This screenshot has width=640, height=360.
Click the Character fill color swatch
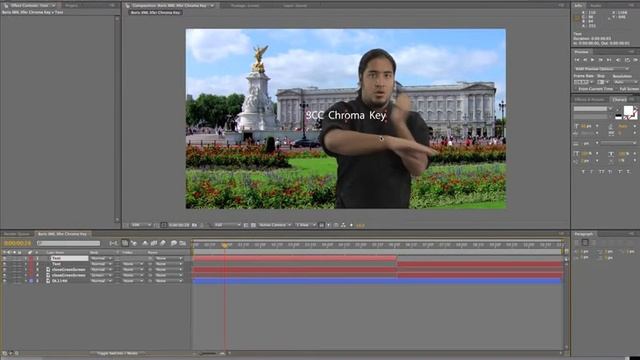628,111
